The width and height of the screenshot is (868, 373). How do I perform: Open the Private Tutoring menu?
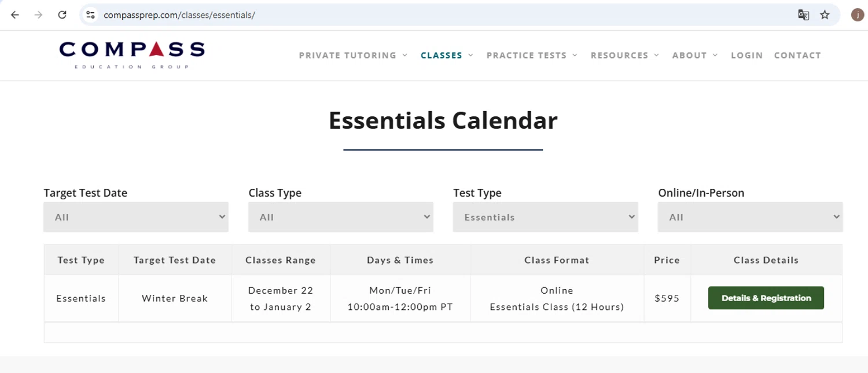click(x=353, y=56)
